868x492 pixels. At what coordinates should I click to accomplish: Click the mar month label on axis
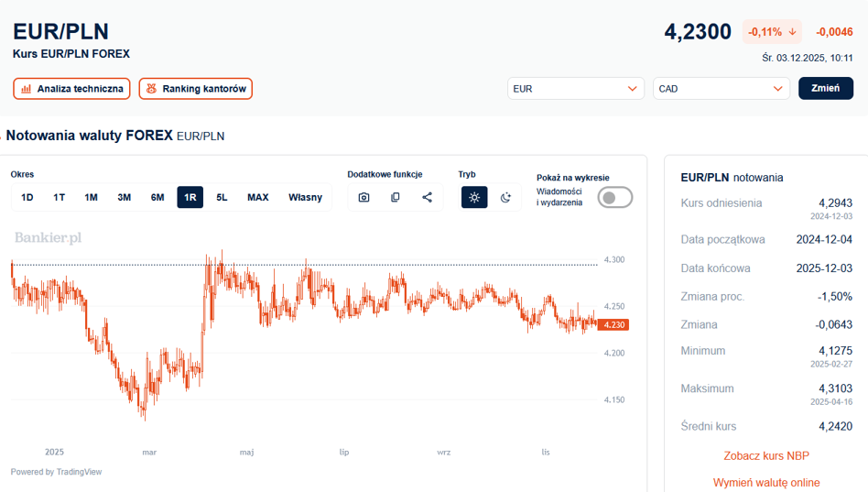[x=149, y=452]
